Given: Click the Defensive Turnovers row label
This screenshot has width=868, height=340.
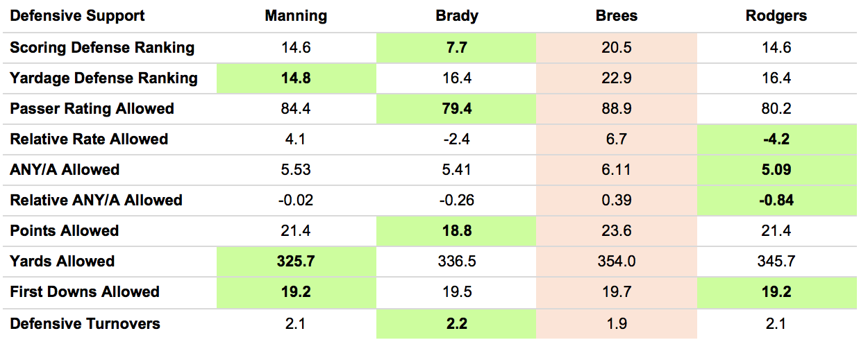Looking at the screenshot, I should click(x=85, y=323).
